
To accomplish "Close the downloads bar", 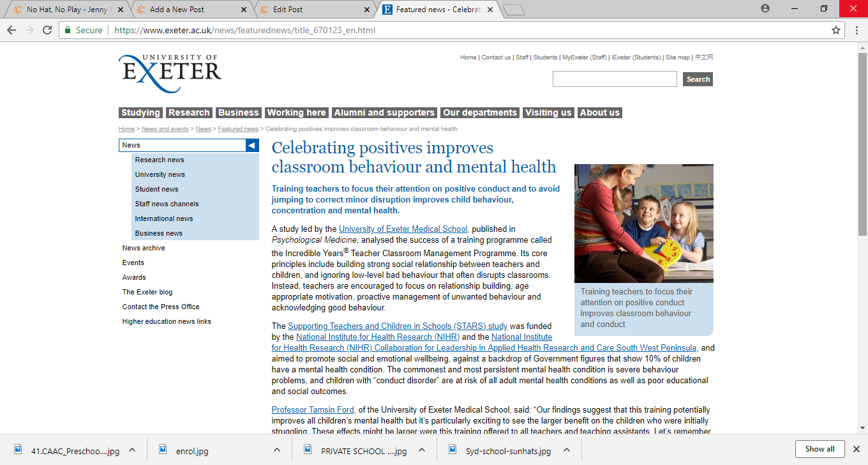I will 856,449.
